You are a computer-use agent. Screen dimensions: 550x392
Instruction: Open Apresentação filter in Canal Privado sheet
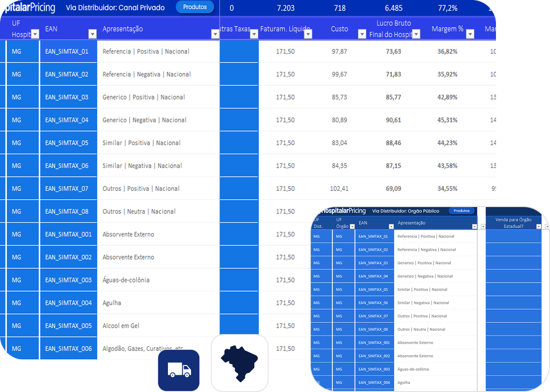(215, 34)
